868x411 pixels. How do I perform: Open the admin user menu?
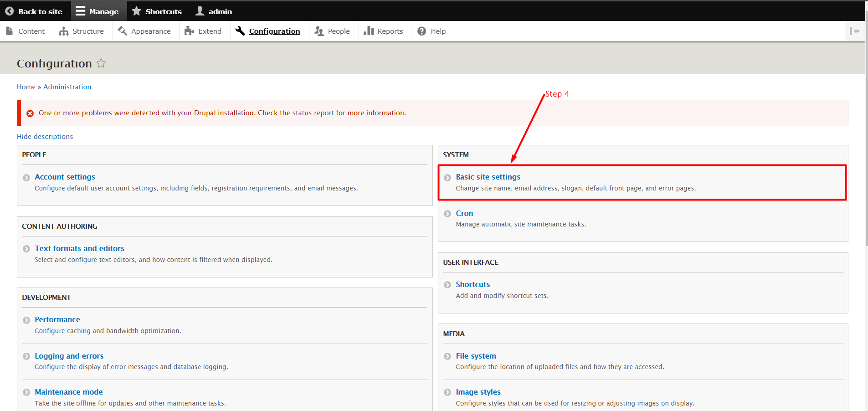(x=214, y=11)
